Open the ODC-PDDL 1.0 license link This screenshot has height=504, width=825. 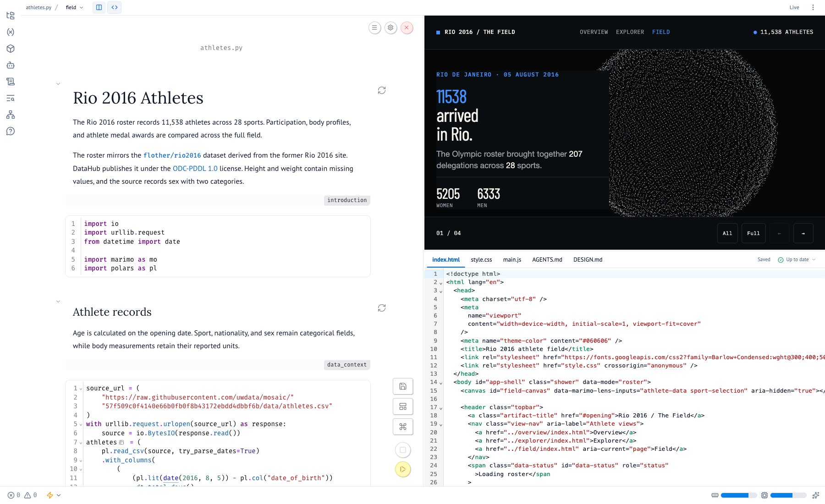pos(195,169)
